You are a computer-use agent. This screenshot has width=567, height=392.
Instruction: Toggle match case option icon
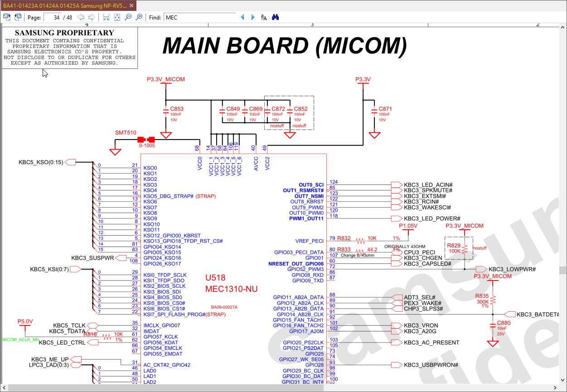(x=264, y=17)
